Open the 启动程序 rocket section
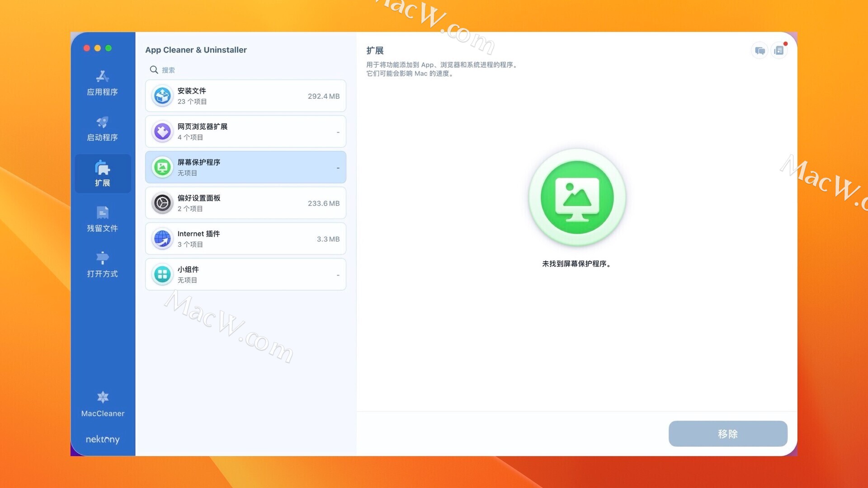Image resolution: width=868 pixels, height=488 pixels. 103,129
